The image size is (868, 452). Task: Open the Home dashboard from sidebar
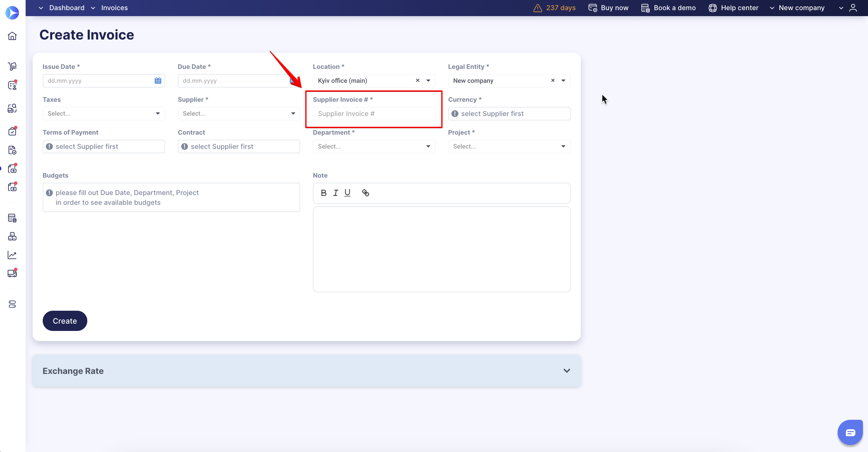(12, 36)
